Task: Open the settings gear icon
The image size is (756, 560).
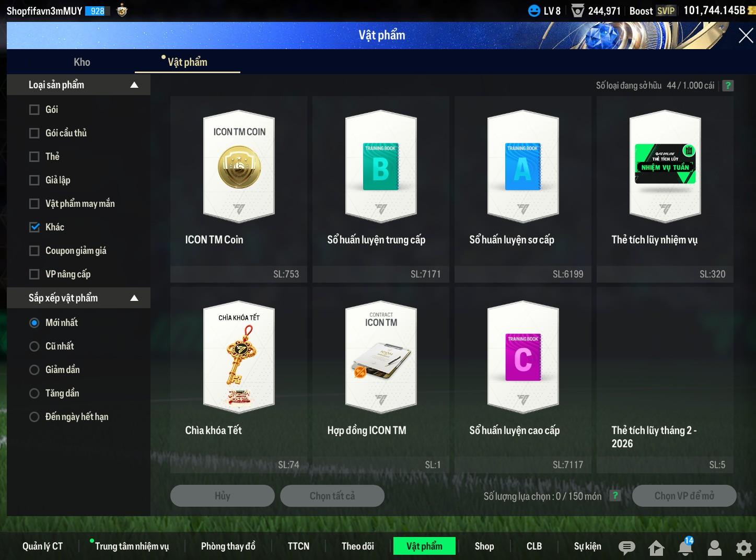Action: [x=743, y=547]
